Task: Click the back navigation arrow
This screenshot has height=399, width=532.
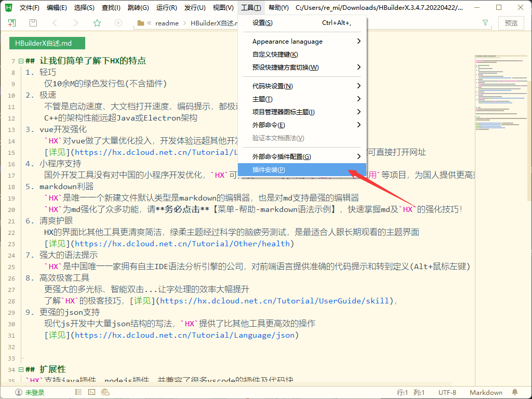Action: (55, 23)
